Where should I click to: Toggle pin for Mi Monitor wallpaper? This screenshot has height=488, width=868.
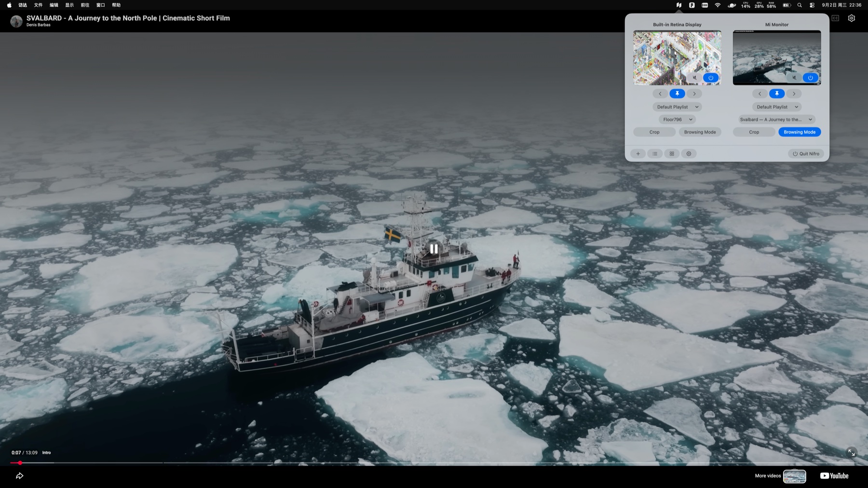(777, 94)
